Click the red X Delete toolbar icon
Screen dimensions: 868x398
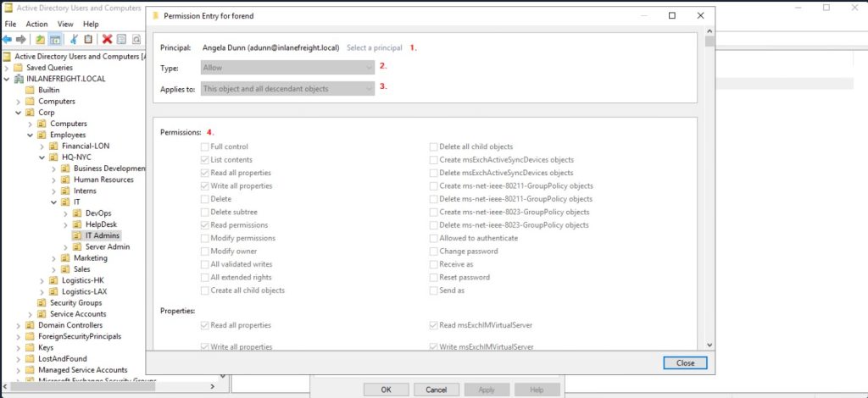(107, 39)
